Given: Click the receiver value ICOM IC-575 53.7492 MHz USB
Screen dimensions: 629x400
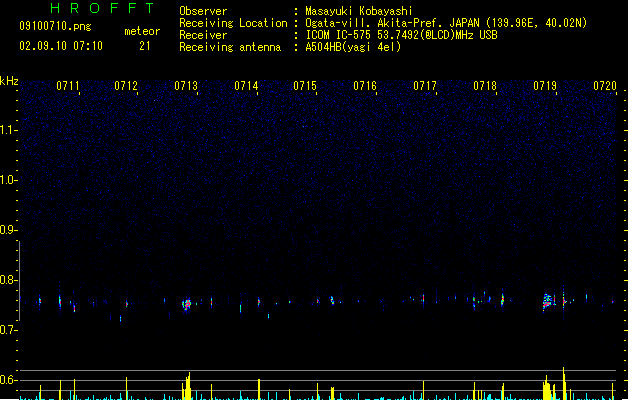Looking at the screenshot, I should tap(402, 35).
